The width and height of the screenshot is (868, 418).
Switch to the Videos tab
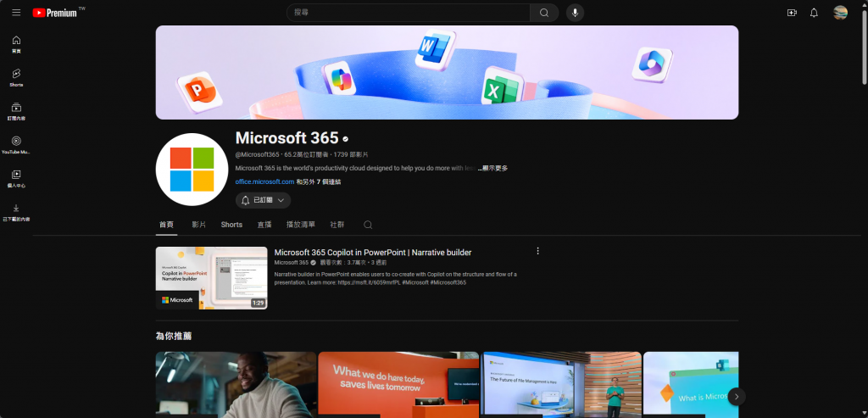[x=198, y=225]
